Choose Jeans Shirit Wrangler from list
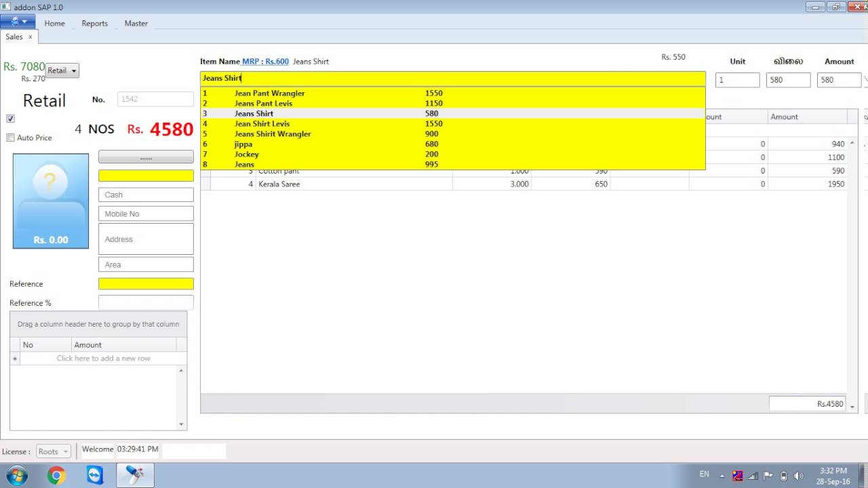Screen dimensions: 868x488 (453, 134)
